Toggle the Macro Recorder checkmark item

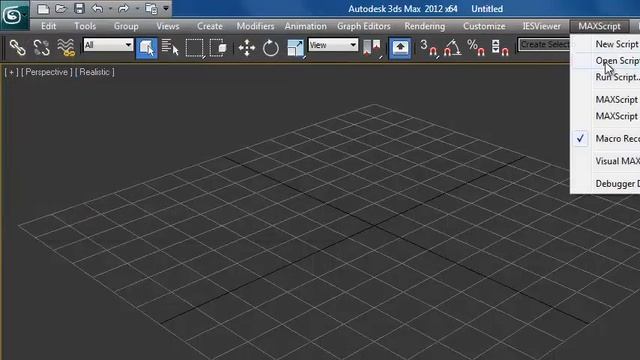point(605,138)
